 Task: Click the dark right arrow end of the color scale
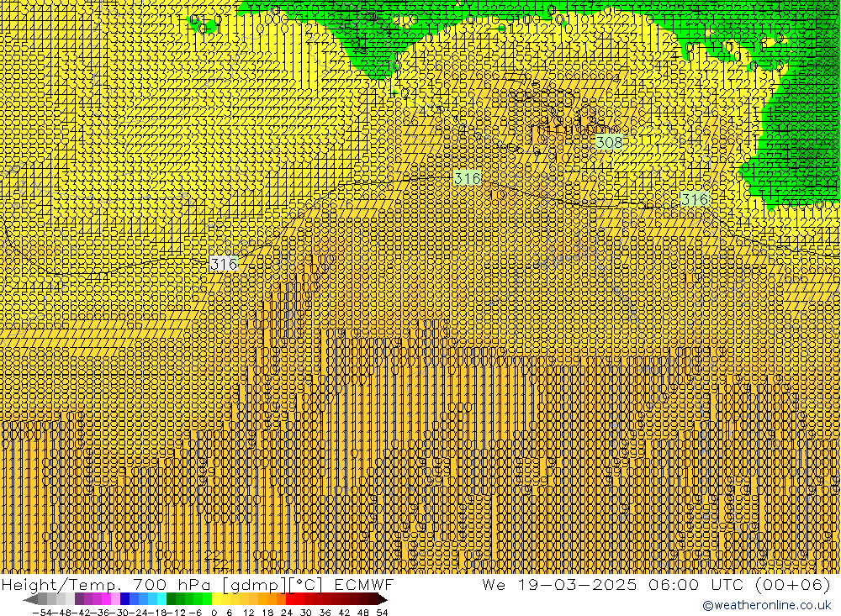click(x=383, y=599)
